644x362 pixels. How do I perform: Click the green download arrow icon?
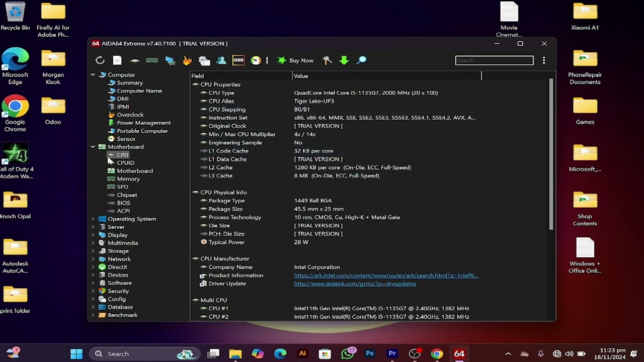(x=344, y=60)
